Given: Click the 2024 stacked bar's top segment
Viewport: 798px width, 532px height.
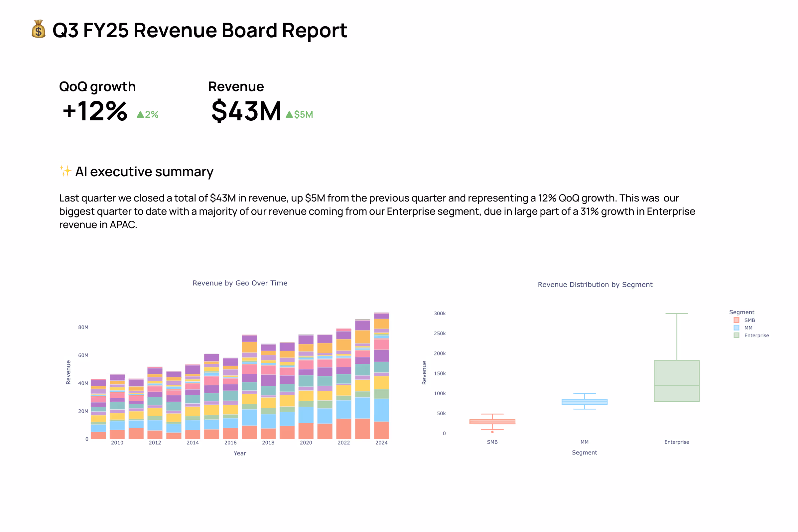Looking at the screenshot, I should tap(381, 316).
